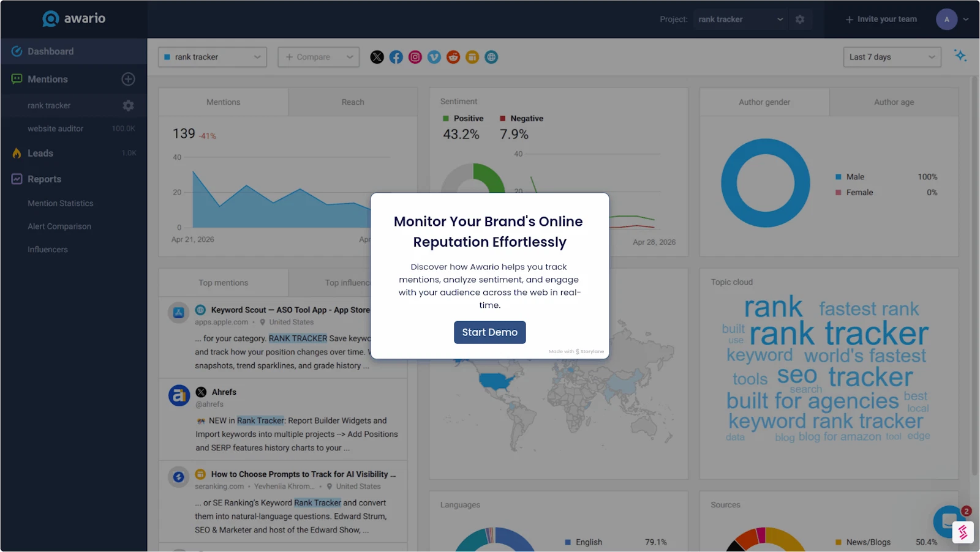980x552 pixels.
Task: Switch to the Mentions chart tab
Action: (x=224, y=102)
